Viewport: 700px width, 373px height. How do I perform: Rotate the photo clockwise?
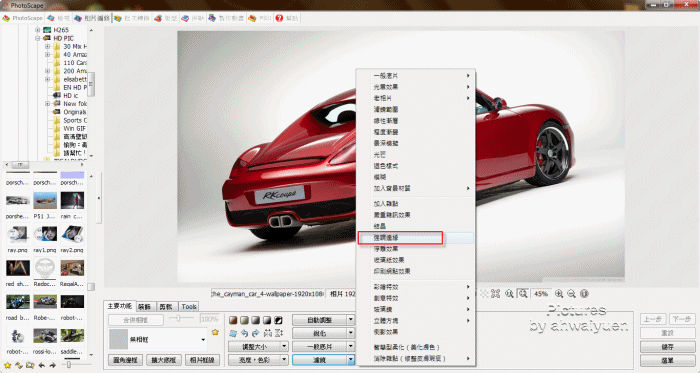click(255, 333)
